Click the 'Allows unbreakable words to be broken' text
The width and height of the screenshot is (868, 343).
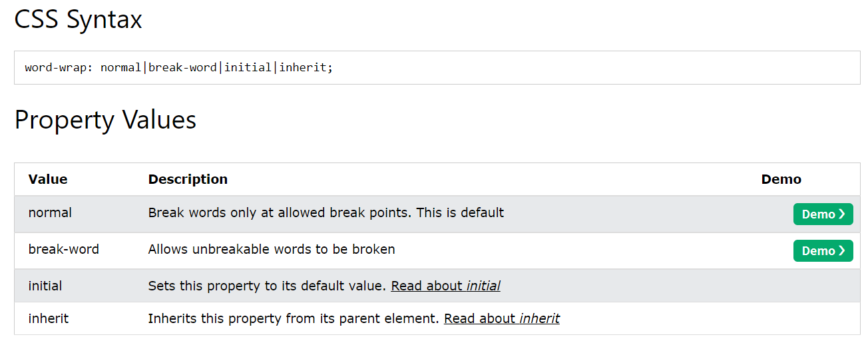(x=272, y=250)
